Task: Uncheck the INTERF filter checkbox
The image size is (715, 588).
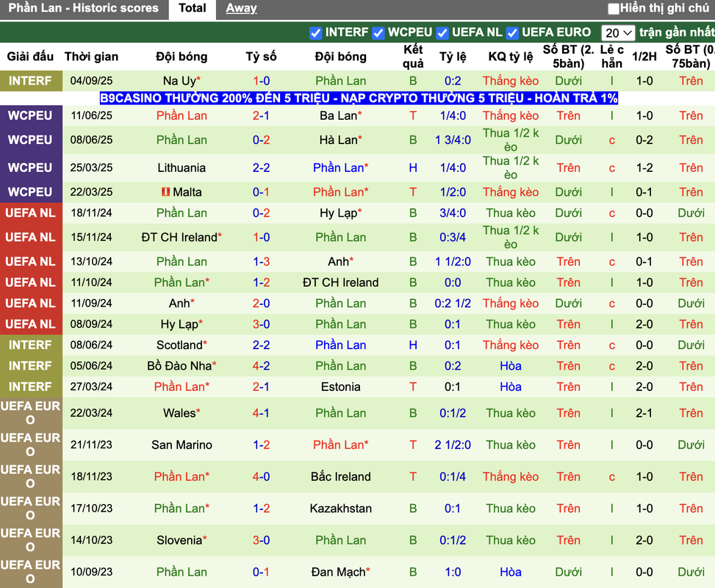Action: [x=315, y=33]
